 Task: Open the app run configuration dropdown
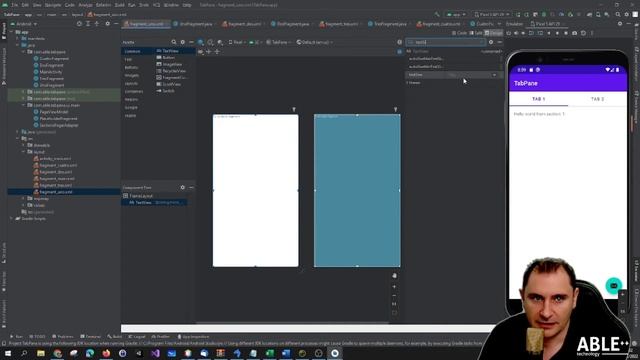[456, 14]
